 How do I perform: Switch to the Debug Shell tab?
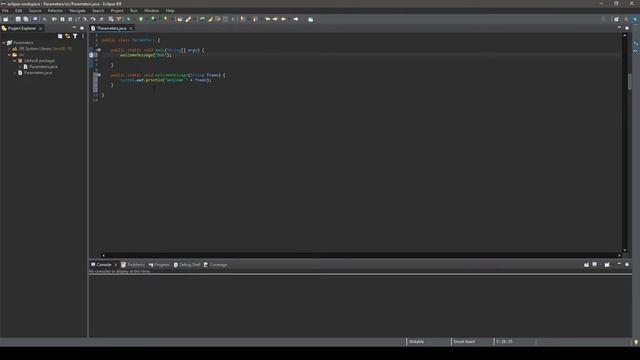[x=187, y=264]
